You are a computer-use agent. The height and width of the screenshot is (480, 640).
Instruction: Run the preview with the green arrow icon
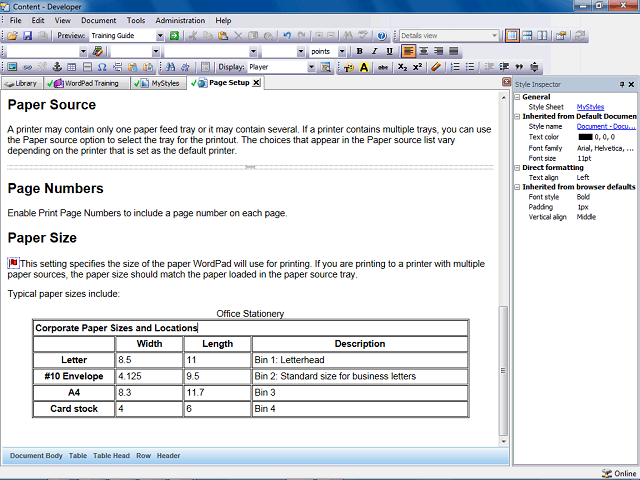(x=174, y=36)
